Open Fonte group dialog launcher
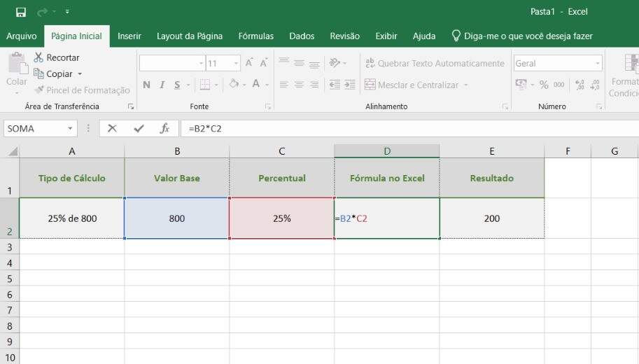Screen dimensions: 639x364 click(x=268, y=107)
